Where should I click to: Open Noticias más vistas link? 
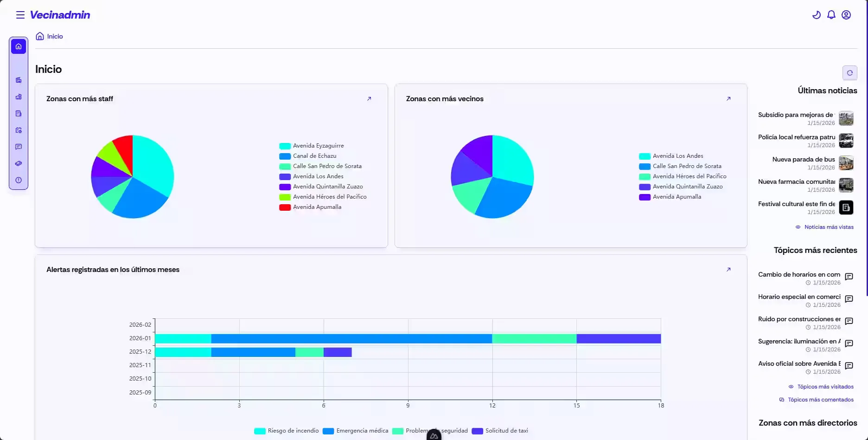[829, 227]
